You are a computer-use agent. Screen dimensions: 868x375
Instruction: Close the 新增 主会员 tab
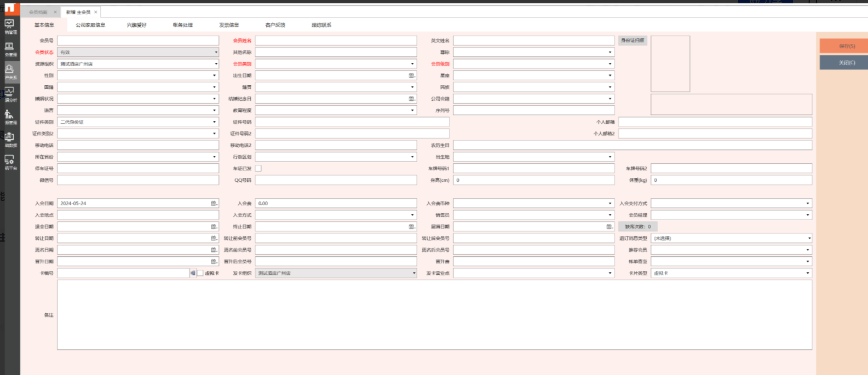click(x=96, y=12)
